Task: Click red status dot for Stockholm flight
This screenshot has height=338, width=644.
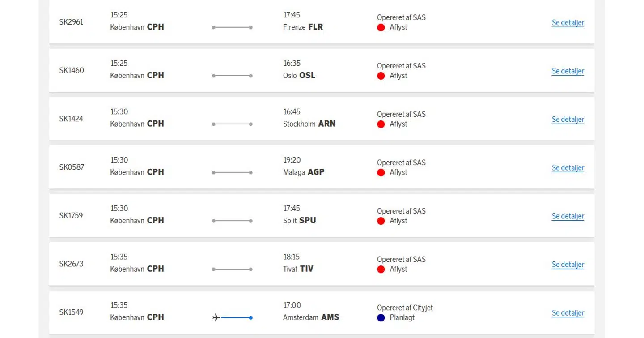Action: (381, 124)
